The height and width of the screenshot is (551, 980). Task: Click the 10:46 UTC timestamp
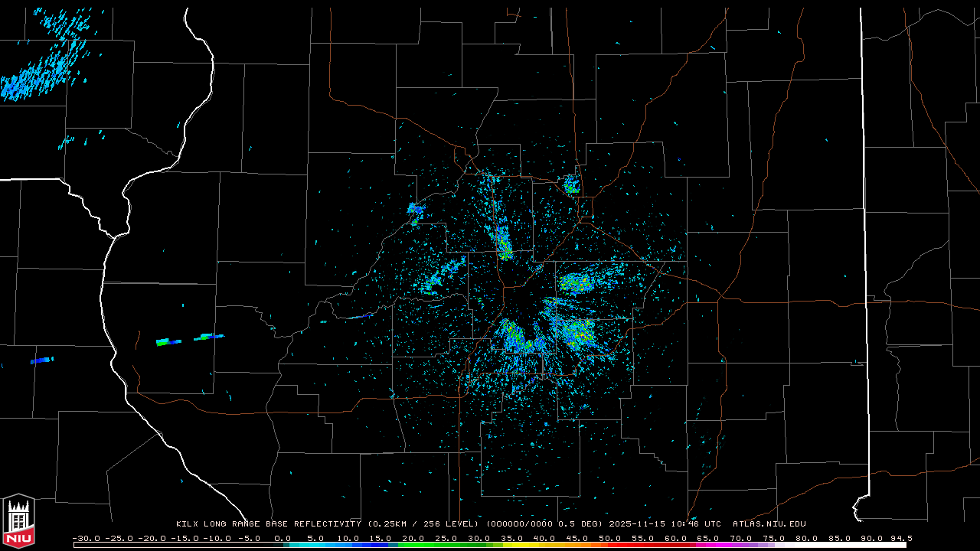tap(697, 524)
